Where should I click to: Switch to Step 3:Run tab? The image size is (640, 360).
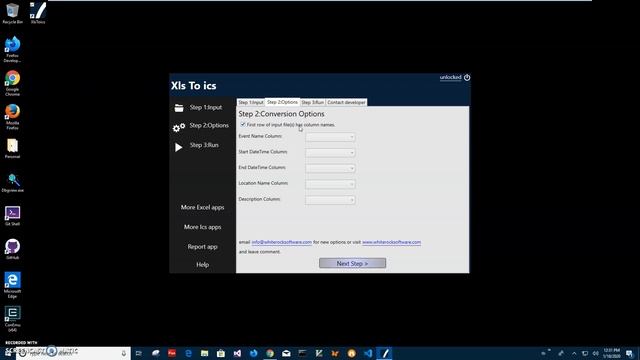click(x=313, y=102)
